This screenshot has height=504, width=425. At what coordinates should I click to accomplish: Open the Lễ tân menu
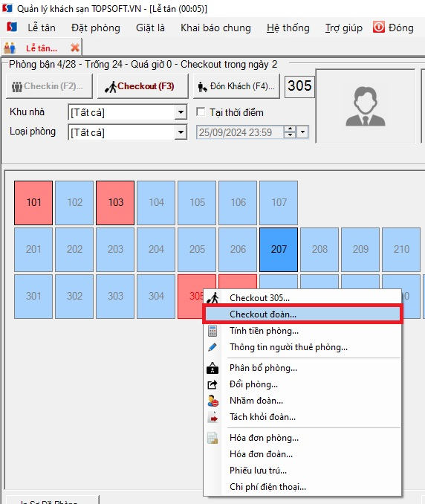tap(42, 28)
